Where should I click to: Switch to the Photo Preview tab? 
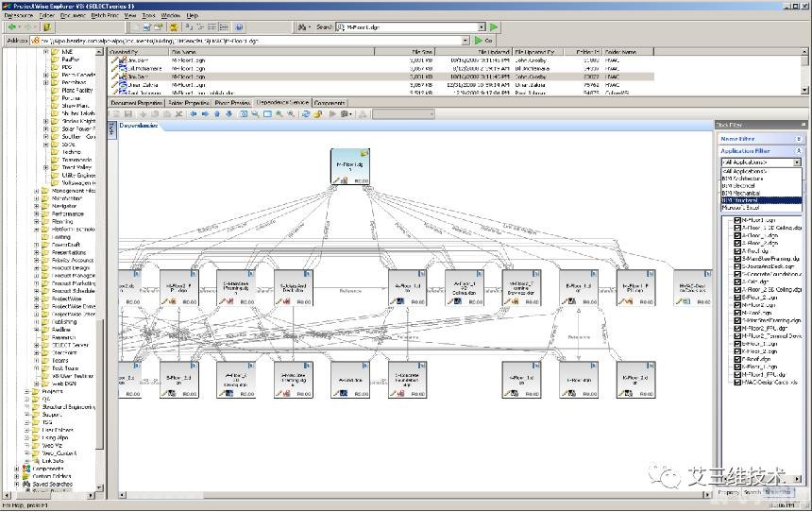tap(232, 103)
